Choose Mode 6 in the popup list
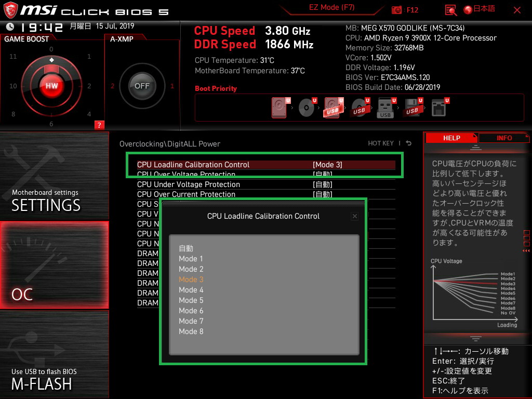 coord(191,311)
